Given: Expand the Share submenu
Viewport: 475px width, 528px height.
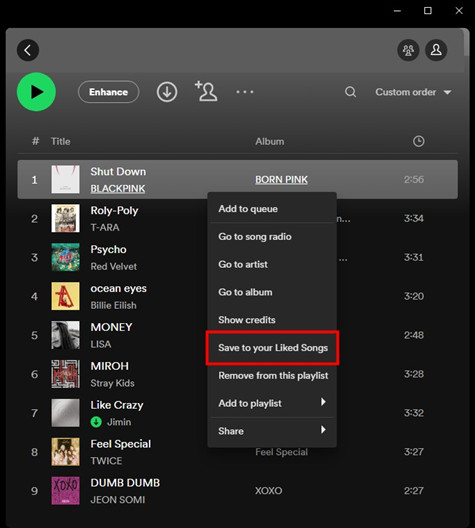Looking at the screenshot, I should point(272,431).
